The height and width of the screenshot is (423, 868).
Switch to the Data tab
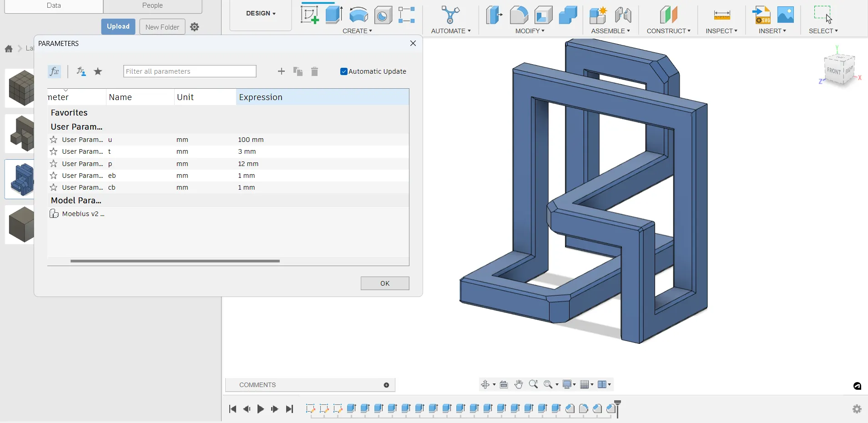(54, 6)
